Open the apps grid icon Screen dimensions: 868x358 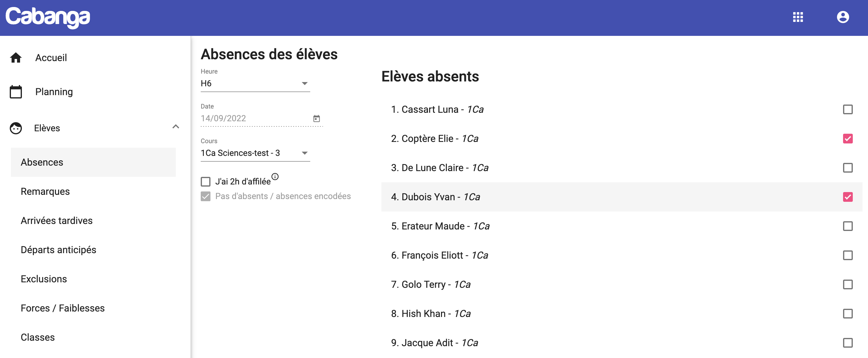pyautogui.click(x=797, y=17)
